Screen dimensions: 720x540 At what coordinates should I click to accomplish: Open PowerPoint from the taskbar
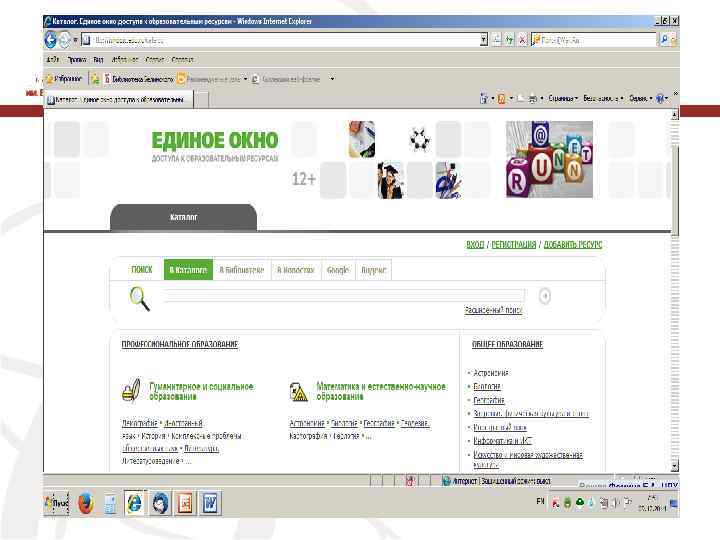click(185, 504)
